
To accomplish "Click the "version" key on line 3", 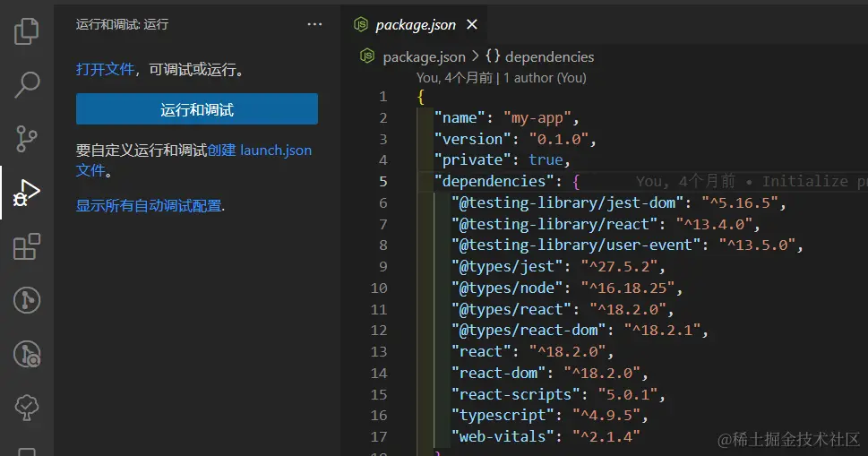I will coord(472,139).
